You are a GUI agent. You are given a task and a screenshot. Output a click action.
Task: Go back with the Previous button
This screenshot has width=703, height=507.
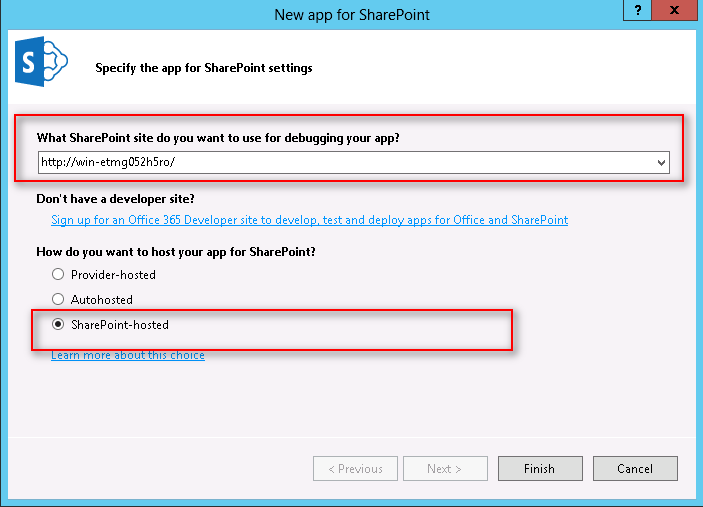click(355, 468)
